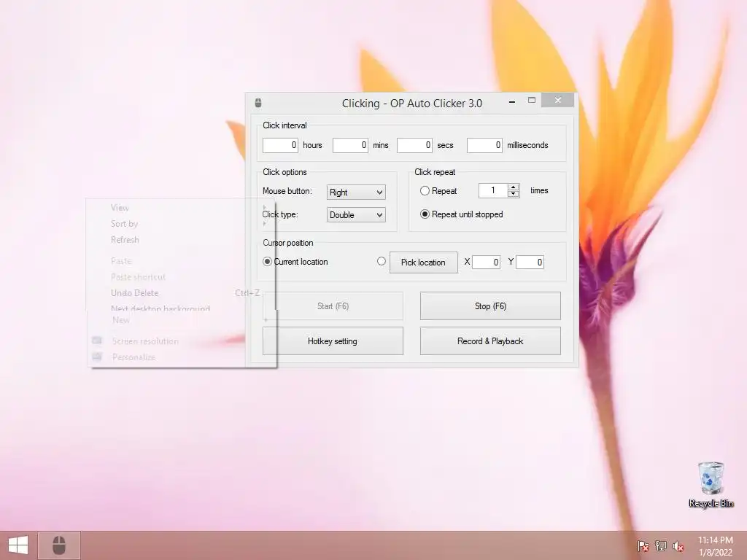Open the Windows Start button
The height and width of the screenshot is (560, 747).
coord(18,545)
